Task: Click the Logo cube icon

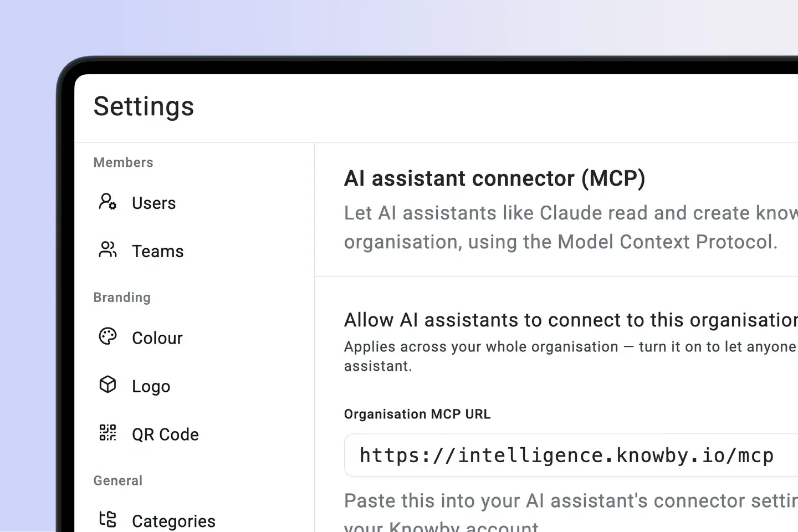Action: (108, 385)
